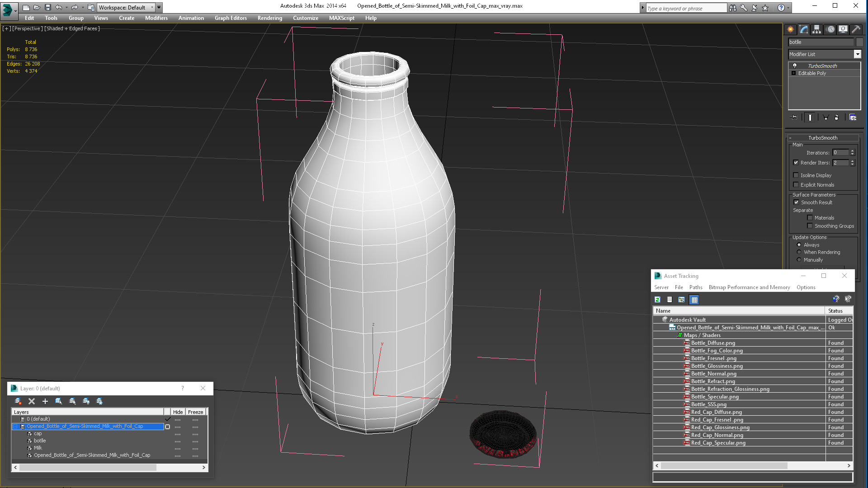Open the Create command panel tab

pos(790,29)
